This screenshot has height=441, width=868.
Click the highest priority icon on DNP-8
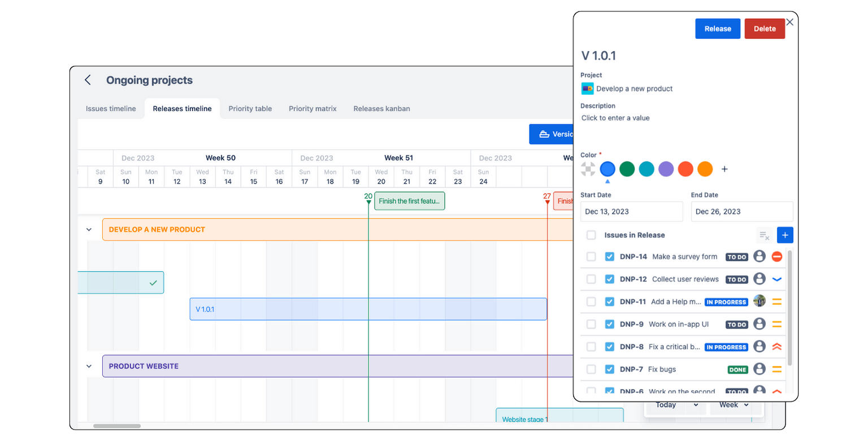[x=777, y=347]
